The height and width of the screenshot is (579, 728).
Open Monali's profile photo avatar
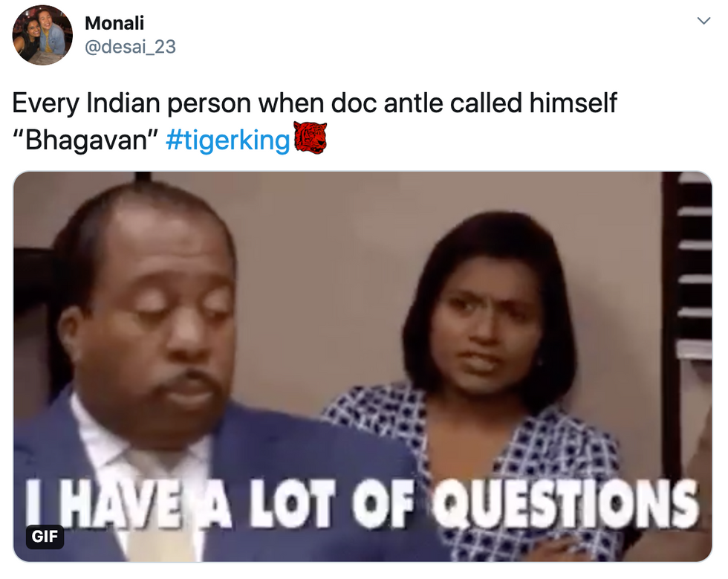pyautogui.click(x=42, y=35)
